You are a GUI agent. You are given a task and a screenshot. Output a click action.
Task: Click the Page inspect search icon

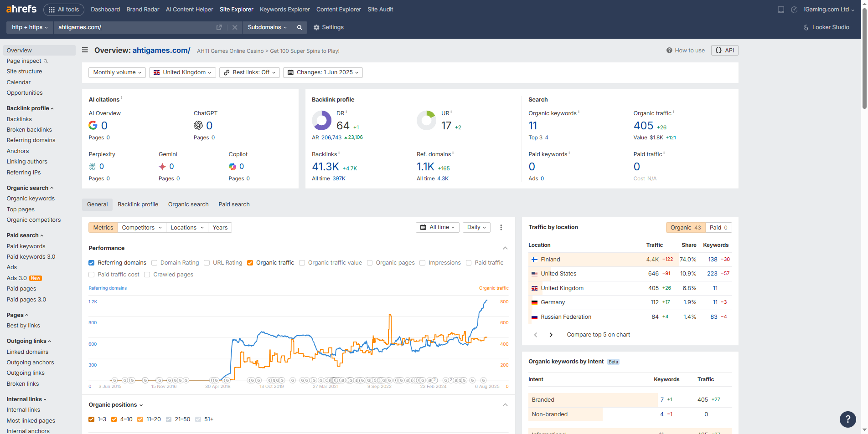pyautogui.click(x=46, y=61)
